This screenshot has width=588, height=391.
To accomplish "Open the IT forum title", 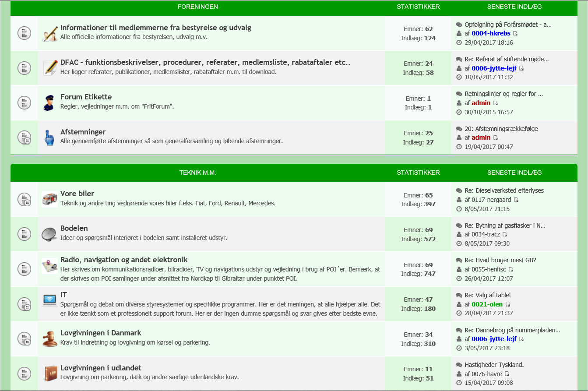I will tap(63, 295).
